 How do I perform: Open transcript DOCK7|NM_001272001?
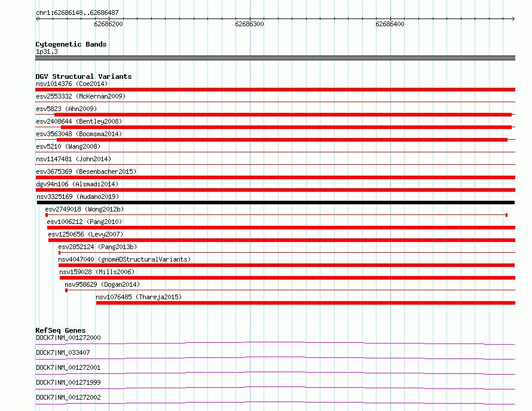point(68,367)
